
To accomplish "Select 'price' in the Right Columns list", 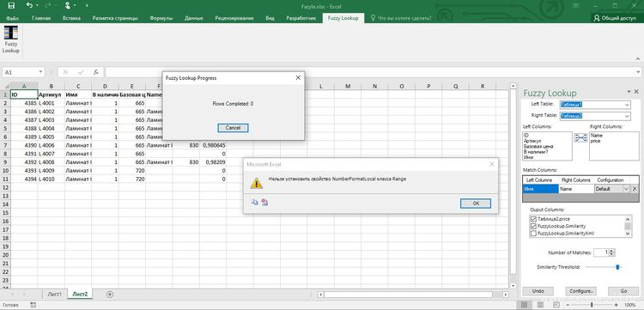I will pos(596,141).
